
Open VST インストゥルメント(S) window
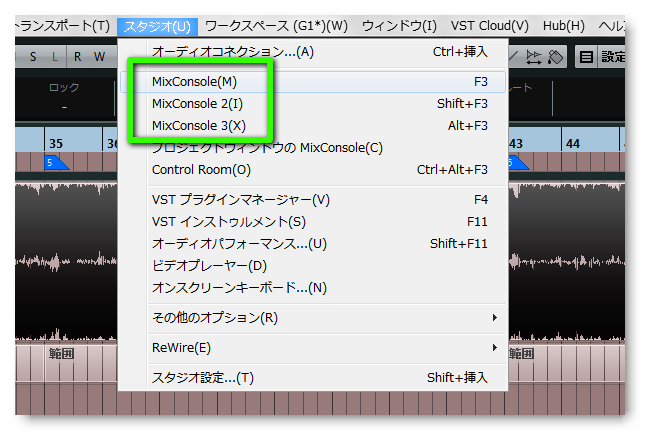[313, 222]
